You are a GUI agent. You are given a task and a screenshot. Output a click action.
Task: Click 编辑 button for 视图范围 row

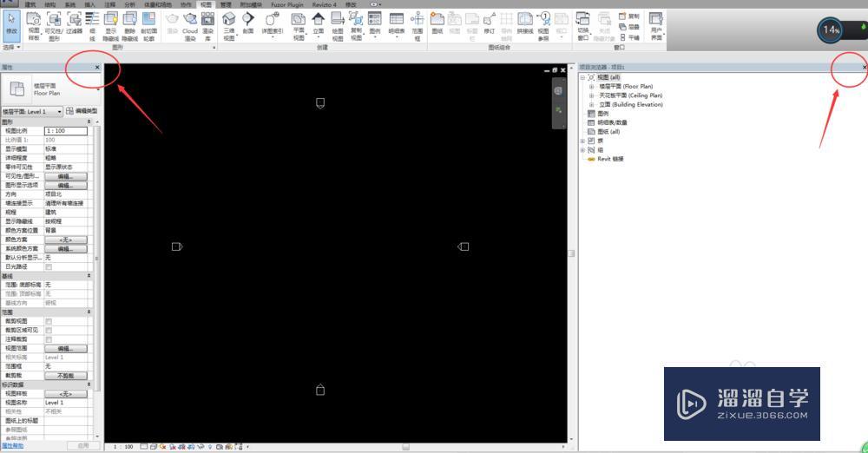click(65, 348)
